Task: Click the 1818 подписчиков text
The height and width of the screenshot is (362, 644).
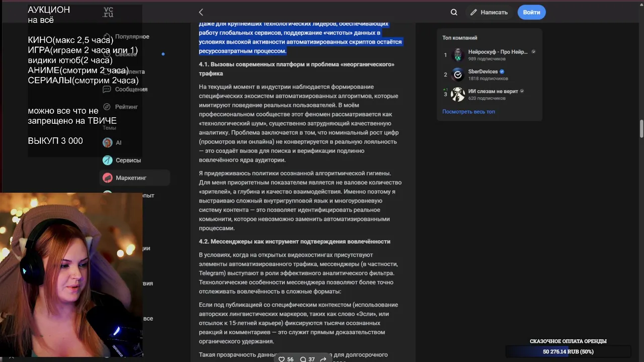Action: tap(488, 78)
